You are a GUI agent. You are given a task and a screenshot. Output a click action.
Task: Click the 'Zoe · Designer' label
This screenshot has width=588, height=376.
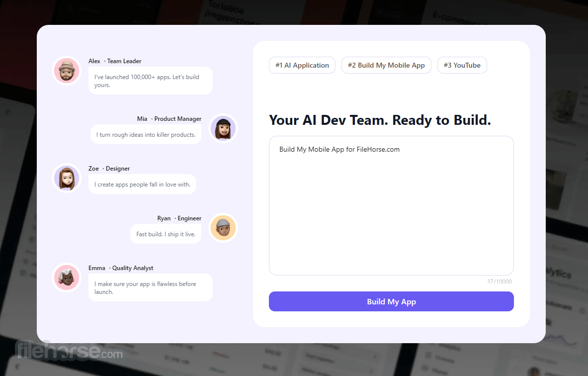tap(109, 169)
